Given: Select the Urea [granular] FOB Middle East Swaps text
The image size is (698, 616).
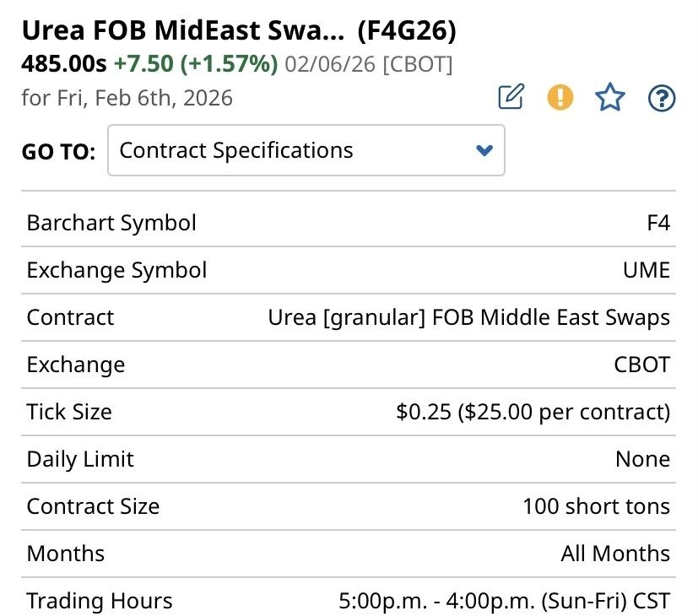Looking at the screenshot, I should [x=468, y=317].
